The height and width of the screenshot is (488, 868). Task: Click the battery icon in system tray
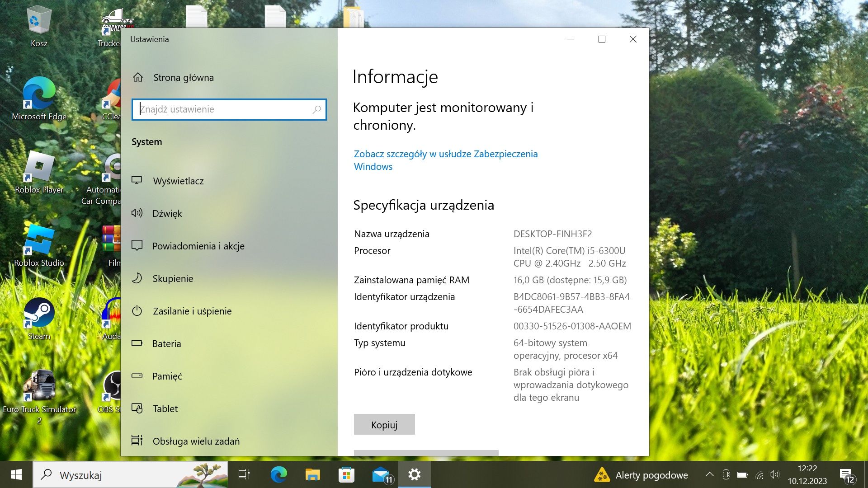[742, 474]
